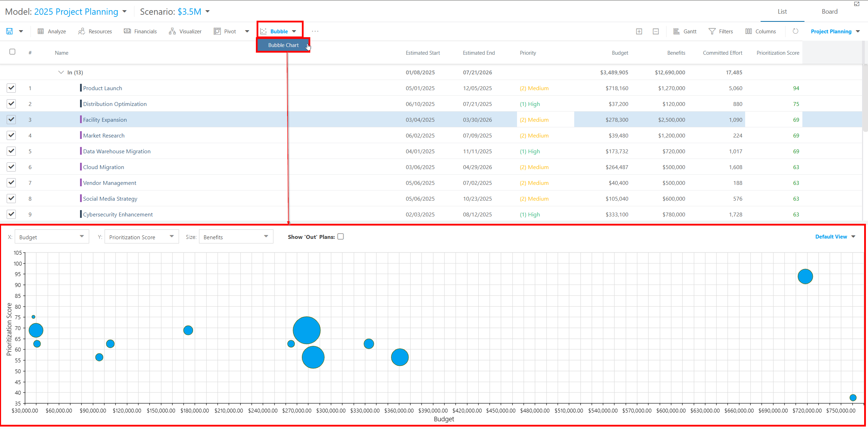Select Bubble Chart menu entry

283,45
